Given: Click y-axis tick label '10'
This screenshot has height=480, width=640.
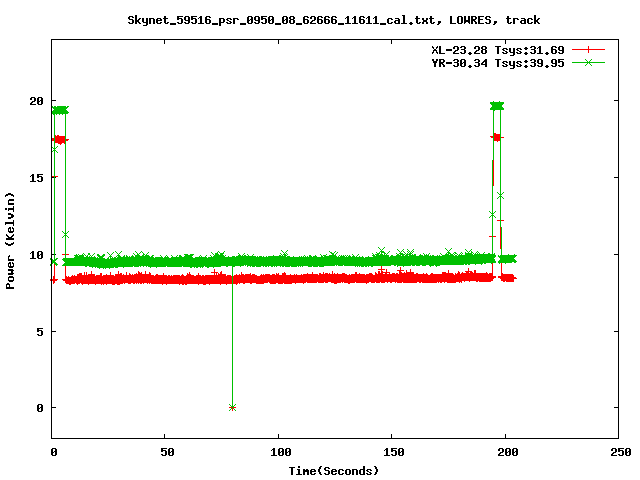Looking at the screenshot, I should pos(37,255).
